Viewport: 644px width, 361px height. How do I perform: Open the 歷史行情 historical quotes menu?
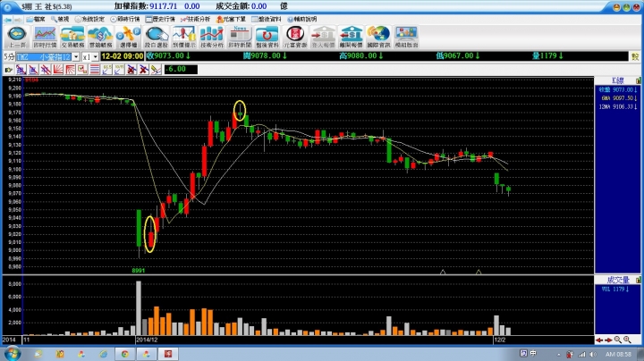pos(160,20)
